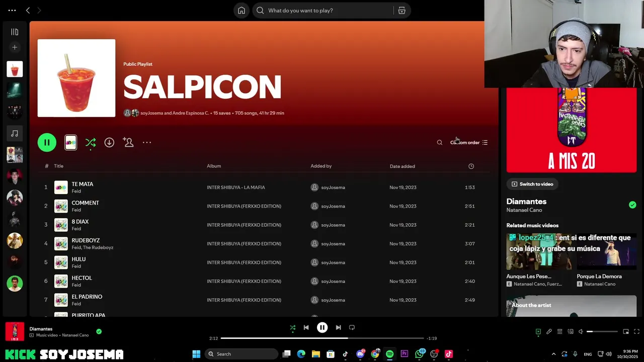Viewport: 644px width, 362px height.
Task: Search inside the playlist with magnifier icon
Action: (x=440, y=143)
